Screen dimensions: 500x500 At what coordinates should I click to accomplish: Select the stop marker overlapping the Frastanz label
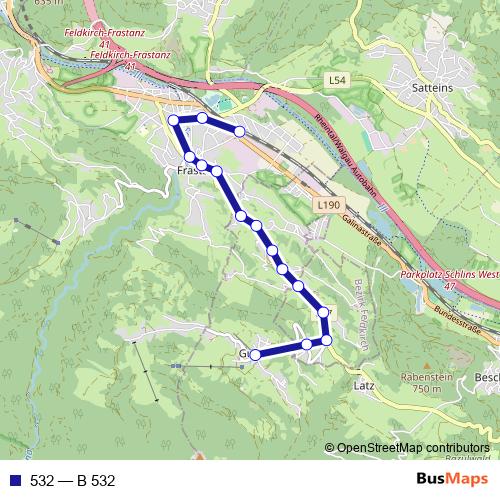point(202,165)
